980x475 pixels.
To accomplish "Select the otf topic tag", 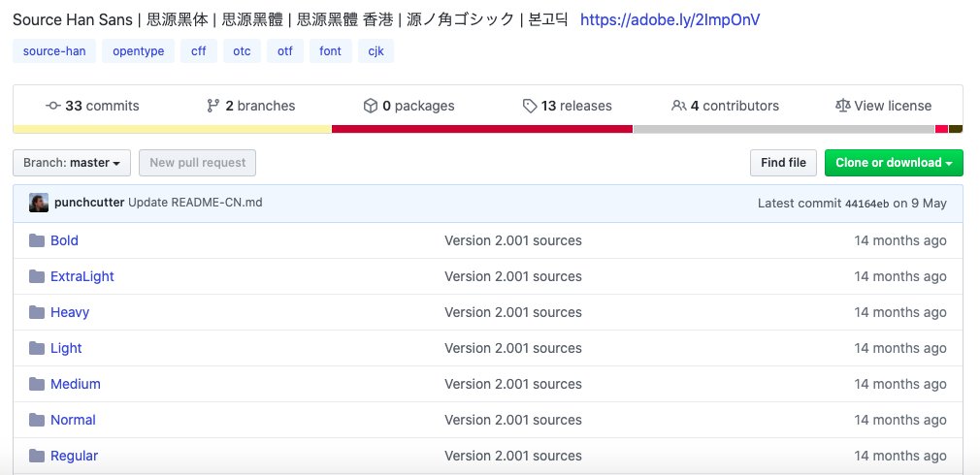I will click(285, 51).
